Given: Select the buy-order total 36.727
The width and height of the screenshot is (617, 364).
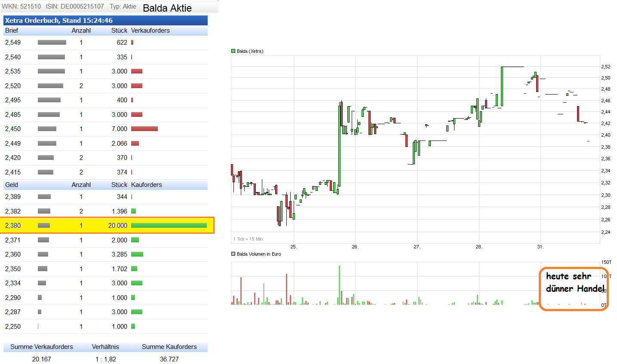Looking at the screenshot, I should point(169,359).
